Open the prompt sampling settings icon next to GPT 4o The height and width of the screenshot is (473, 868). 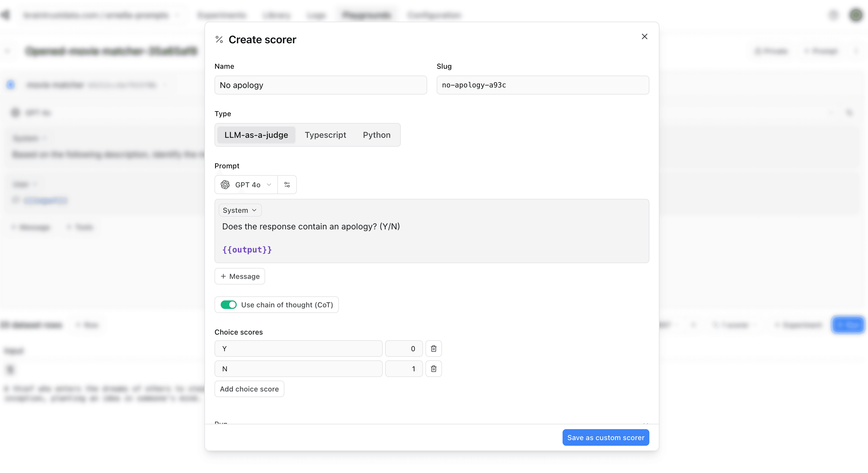287,184
